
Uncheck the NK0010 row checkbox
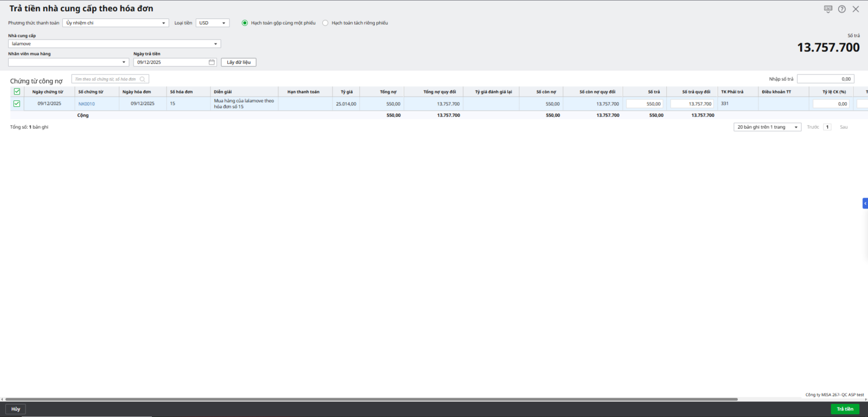pos(17,104)
